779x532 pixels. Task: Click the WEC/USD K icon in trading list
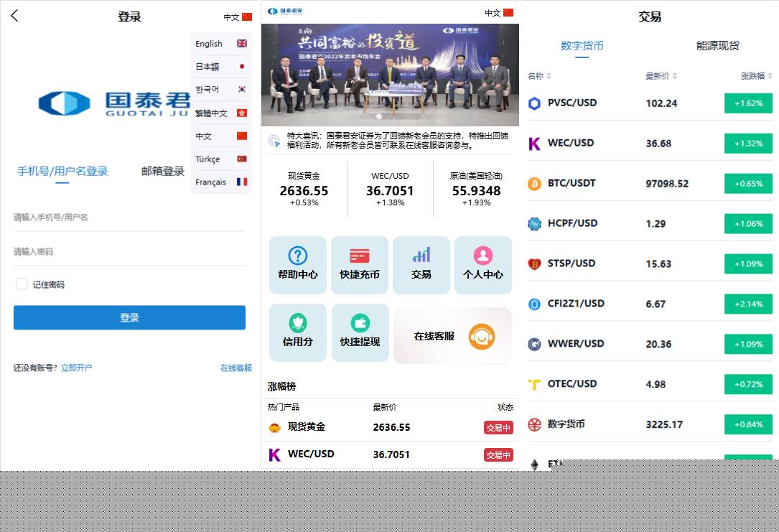[x=534, y=144]
